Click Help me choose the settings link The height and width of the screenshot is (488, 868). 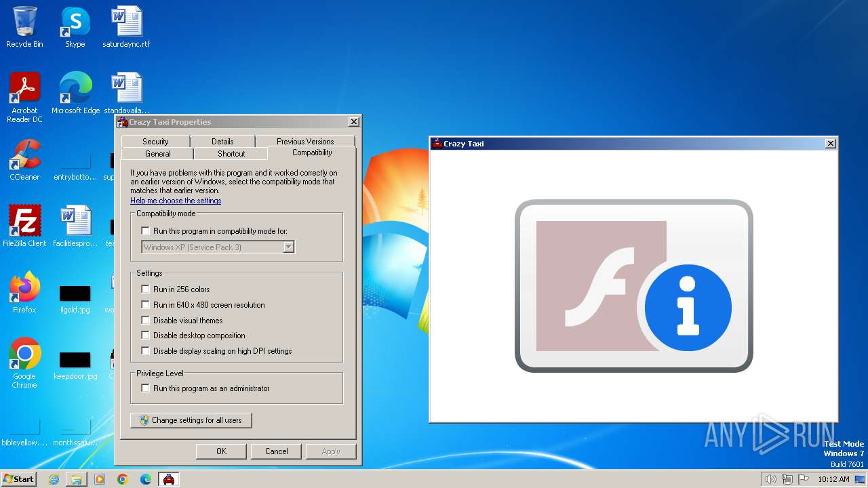click(176, 201)
